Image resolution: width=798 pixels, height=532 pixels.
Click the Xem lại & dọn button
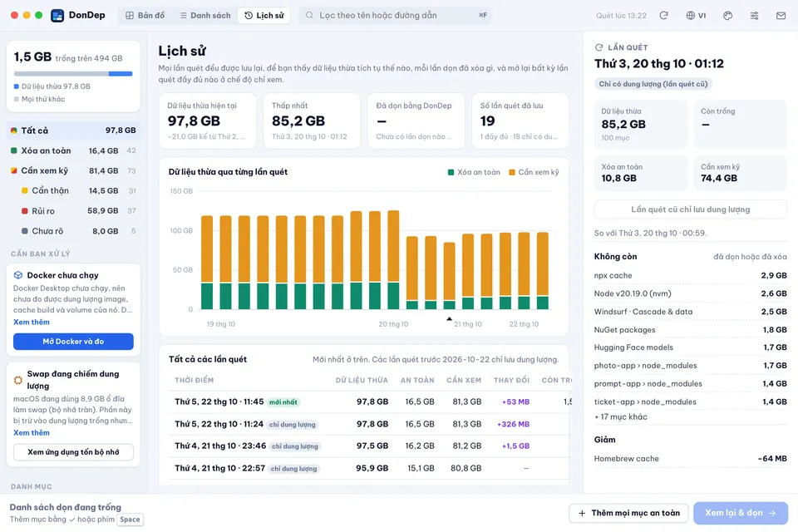tap(741, 513)
